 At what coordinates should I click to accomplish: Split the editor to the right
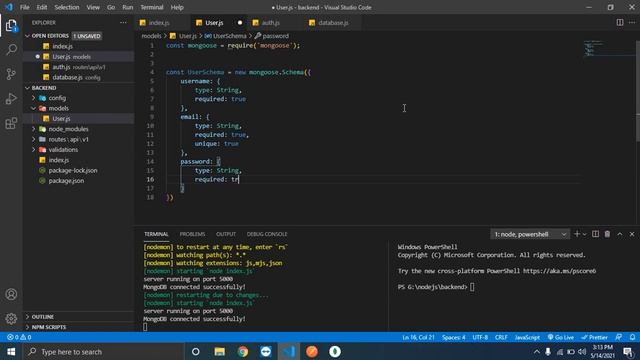620,23
